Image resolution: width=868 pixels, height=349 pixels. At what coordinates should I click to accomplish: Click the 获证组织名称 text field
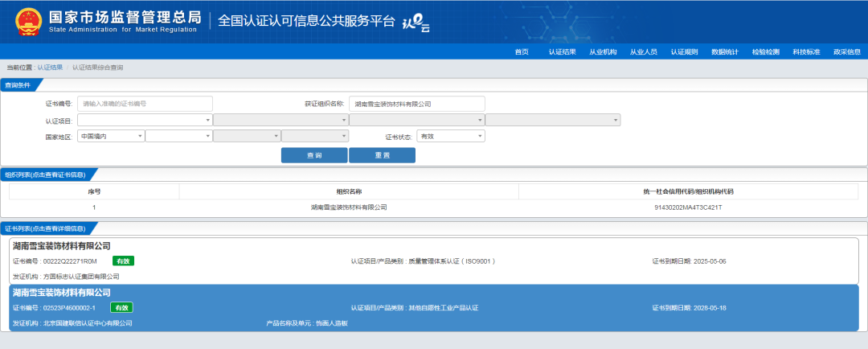[416, 104]
